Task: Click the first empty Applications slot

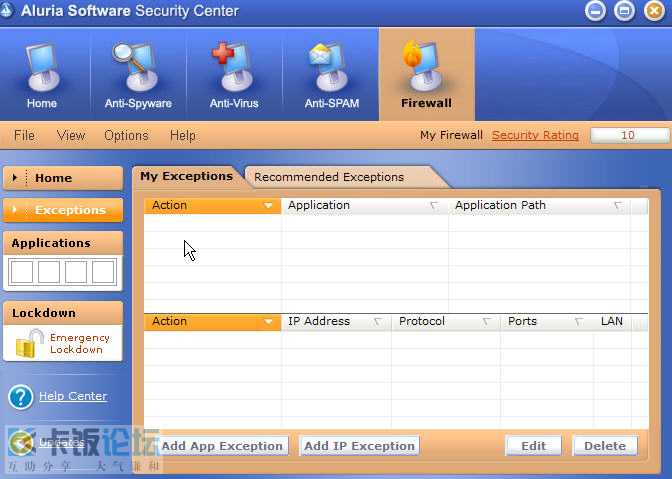Action: pos(21,272)
